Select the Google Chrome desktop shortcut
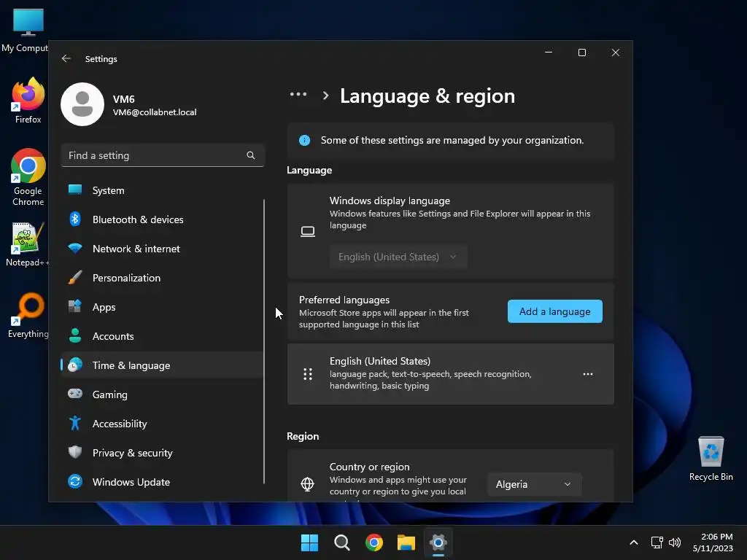This screenshot has width=747, height=560. [28, 177]
